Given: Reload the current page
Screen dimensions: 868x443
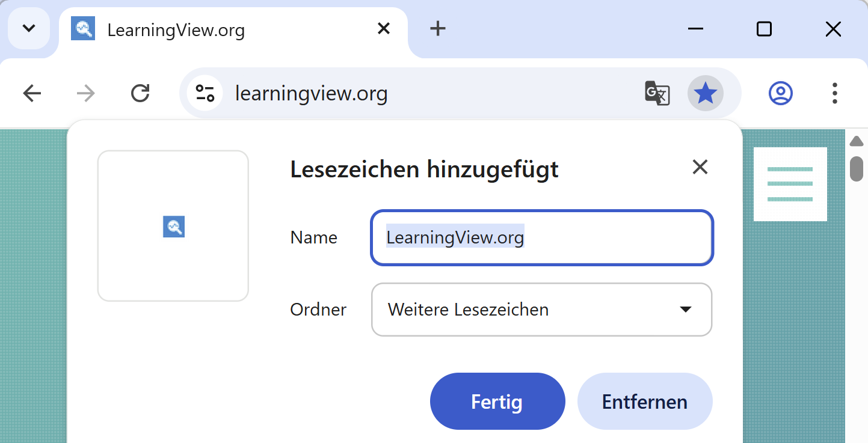Looking at the screenshot, I should 140,93.
